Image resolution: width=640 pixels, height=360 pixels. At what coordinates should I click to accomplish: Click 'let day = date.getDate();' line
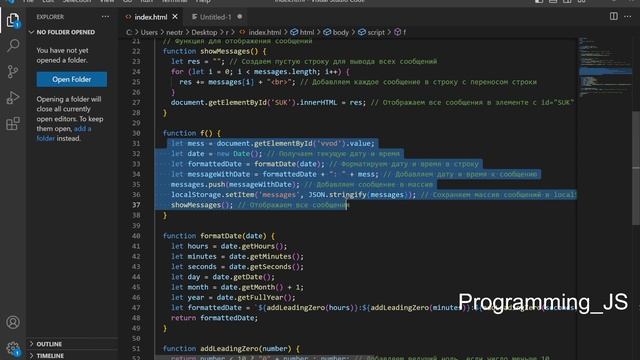click(x=223, y=277)
